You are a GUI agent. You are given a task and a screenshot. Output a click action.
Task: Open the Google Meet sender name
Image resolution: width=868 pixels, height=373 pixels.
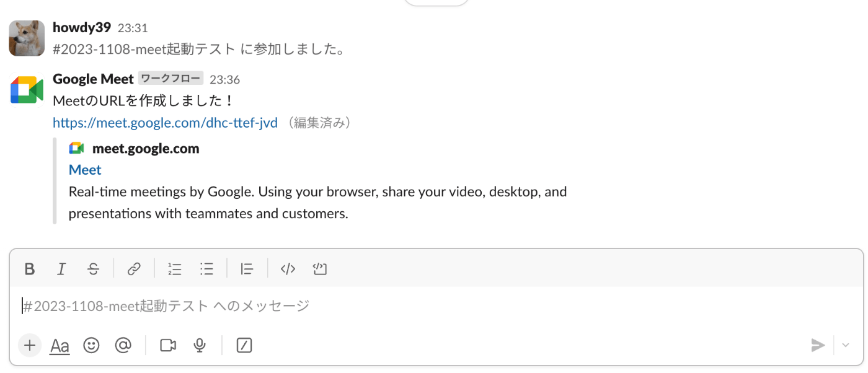[93, 79]
